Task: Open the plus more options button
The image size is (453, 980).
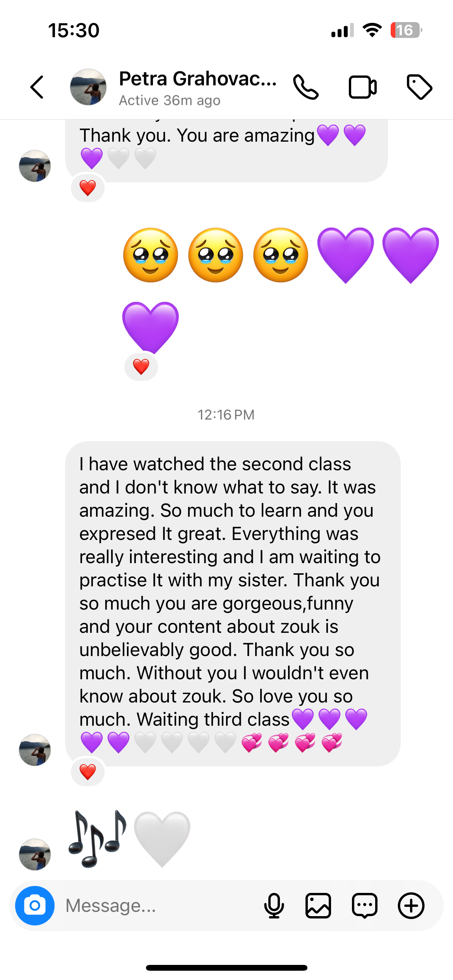Action: (411, 905)
